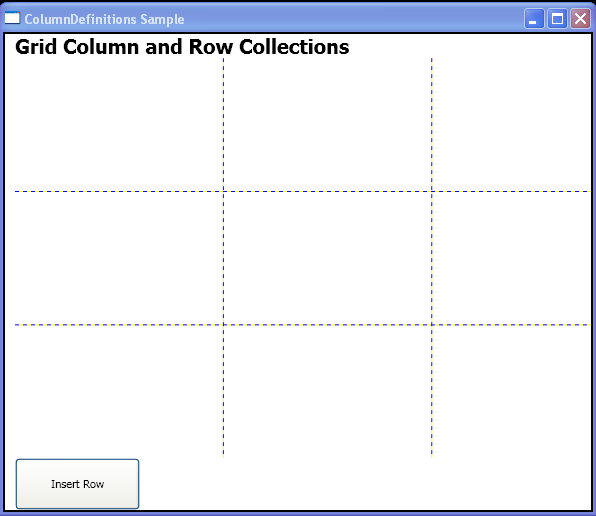Click the bottom-middle grid cell
Viewport: 596px width, 516px height.
point(327,391)
